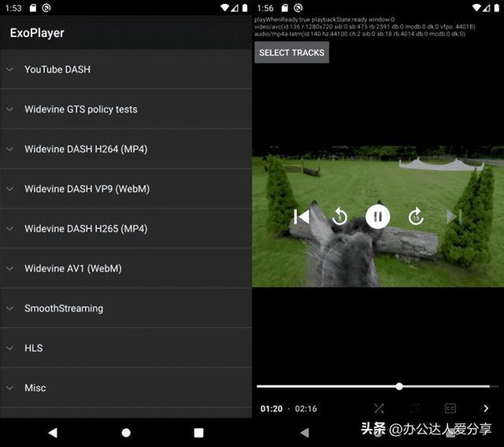Image resolution: width=504 pixels, height=447 pixels.
Task: Pause the video playback
Action: coord(377,216)
